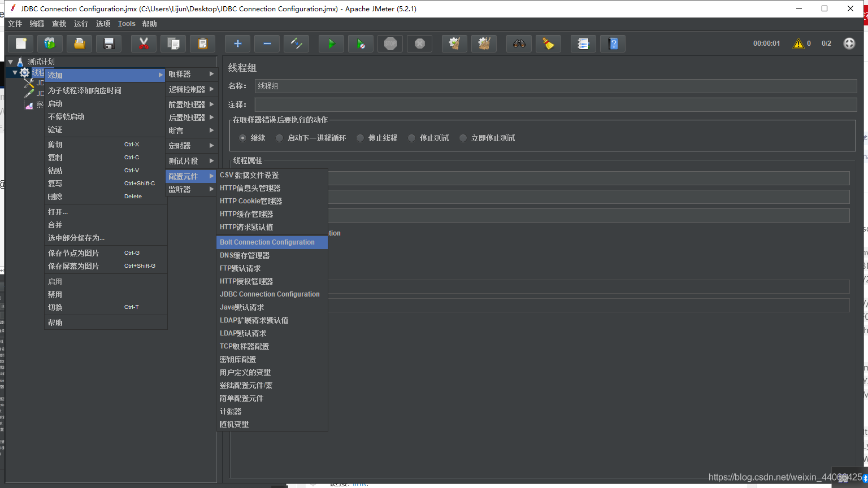Open the 定时器 submenu
The height and width of the screenshot is (488, 868).
click(x=191, y=146)
